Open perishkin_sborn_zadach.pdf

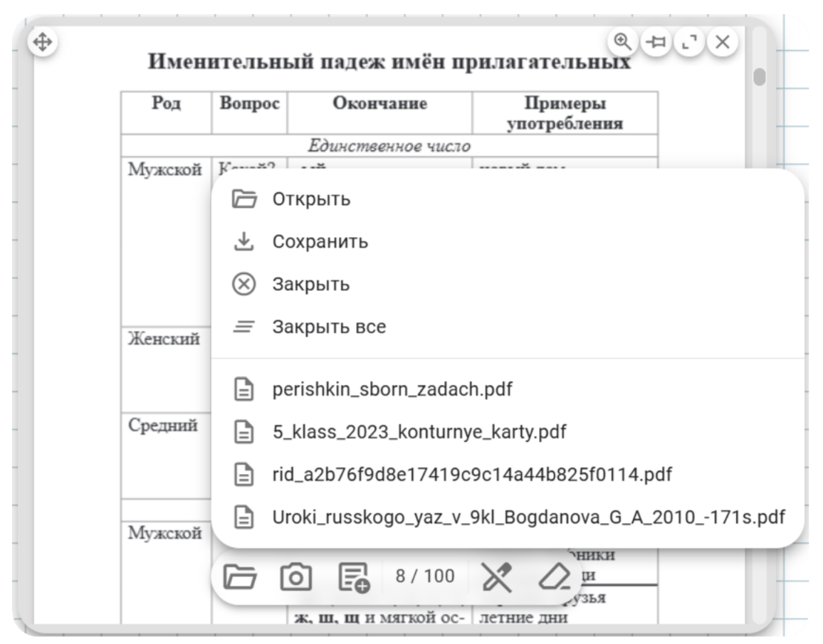(508, 389)
